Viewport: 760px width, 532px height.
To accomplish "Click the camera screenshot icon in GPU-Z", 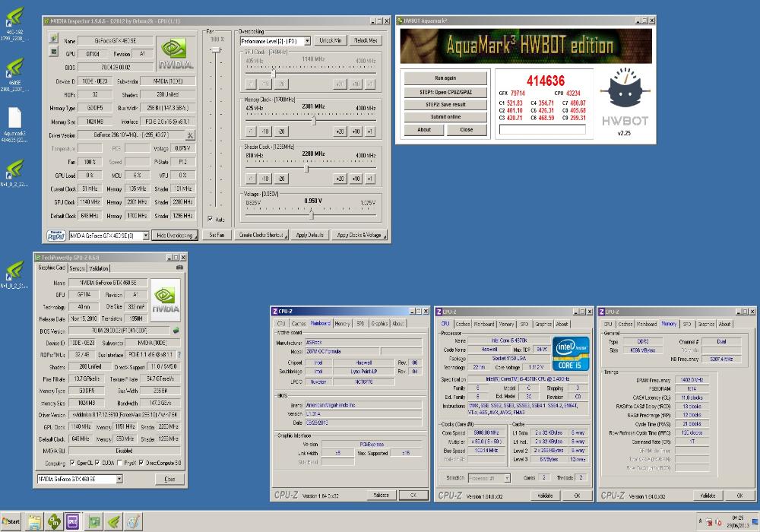I will pos(179,268).
